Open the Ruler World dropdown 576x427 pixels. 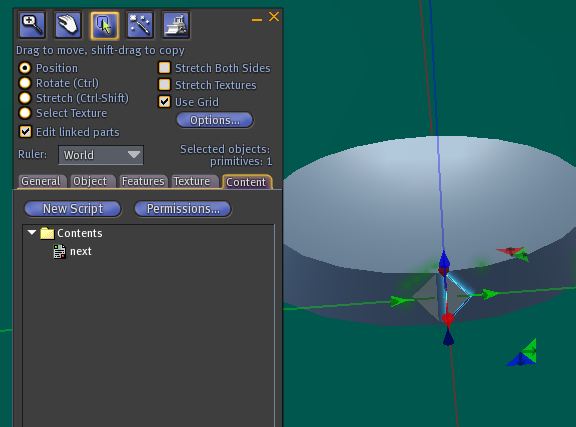101,155
